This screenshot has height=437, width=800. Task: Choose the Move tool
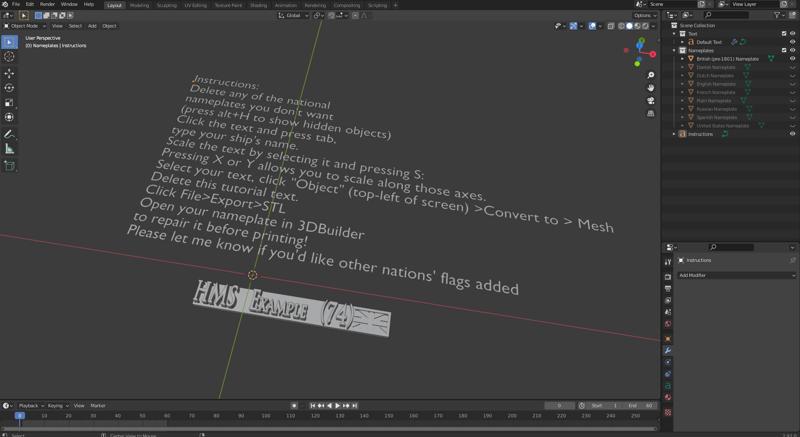pyautogui.click(x=9, y=73)
